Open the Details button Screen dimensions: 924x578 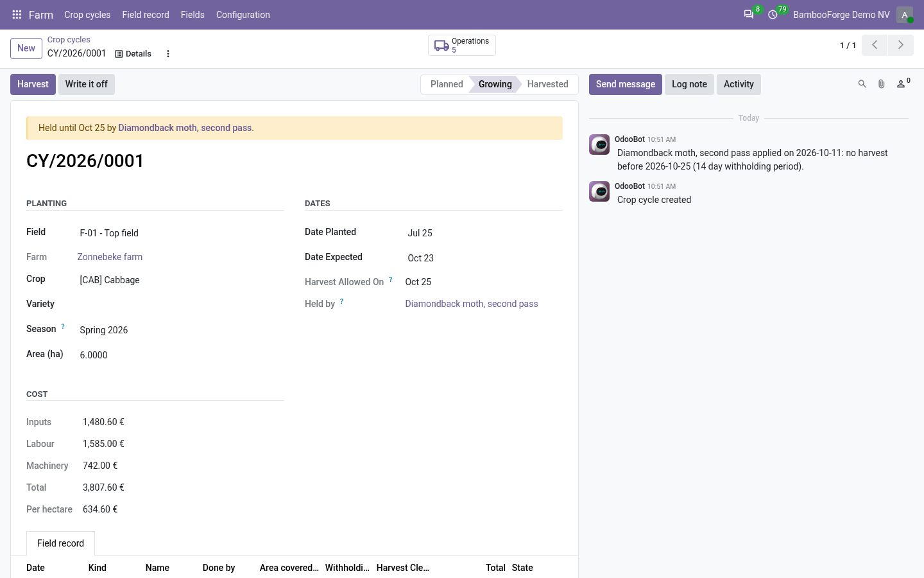coord(133,54)
